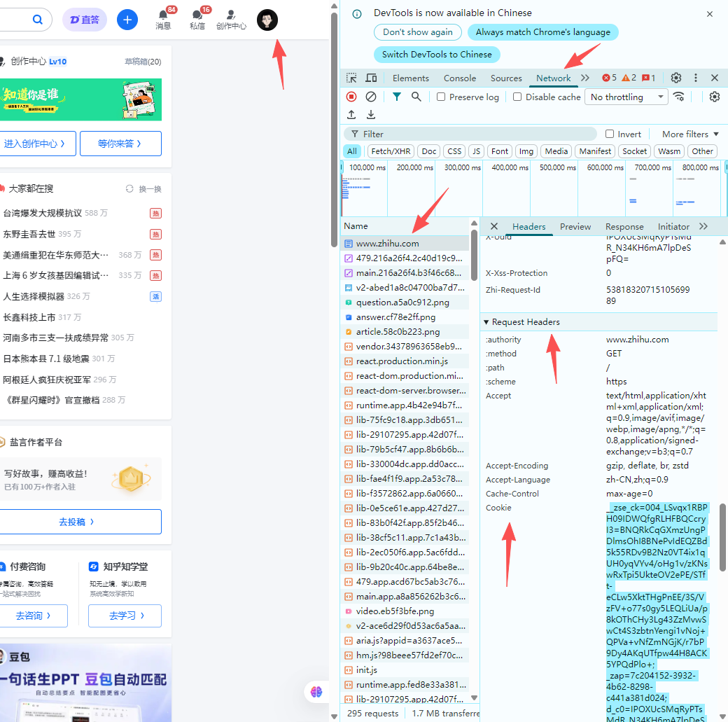Screen dimensions: 728x722
Task: Click 等你来答 button
Action: [x=120, y=144]
